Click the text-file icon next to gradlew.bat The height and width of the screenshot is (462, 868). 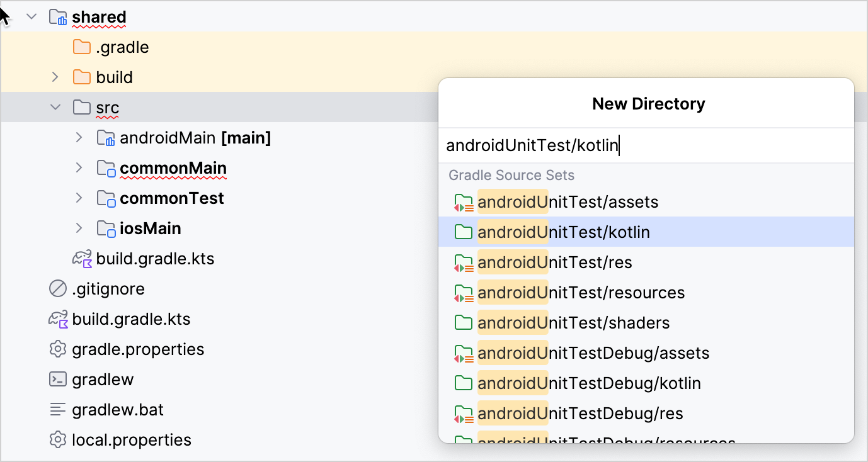57,409
